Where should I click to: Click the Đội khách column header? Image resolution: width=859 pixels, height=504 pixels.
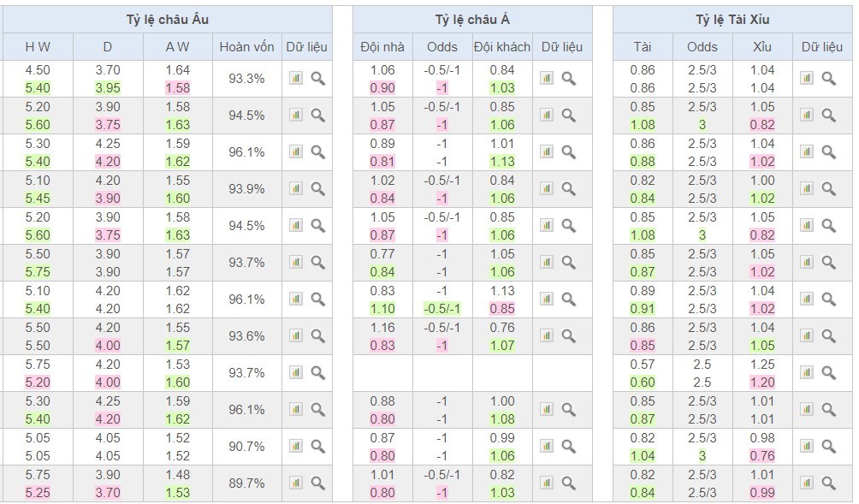(502, 47)
